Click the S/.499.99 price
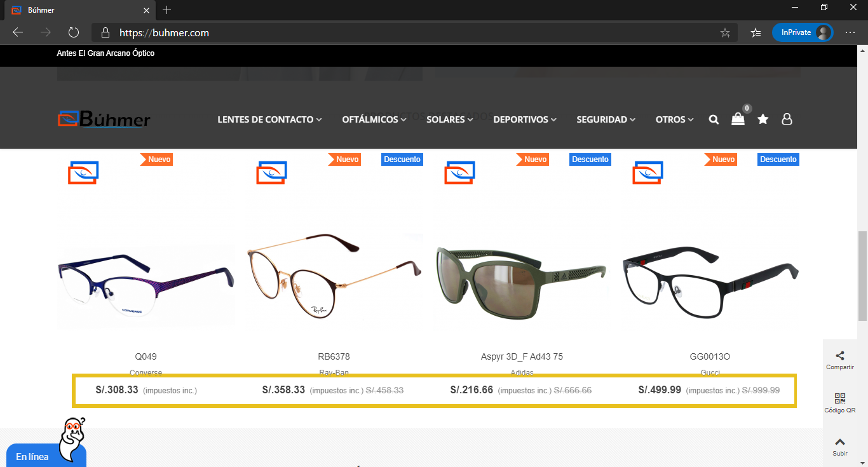Viewport: 868px width, 467px height. 660,389
